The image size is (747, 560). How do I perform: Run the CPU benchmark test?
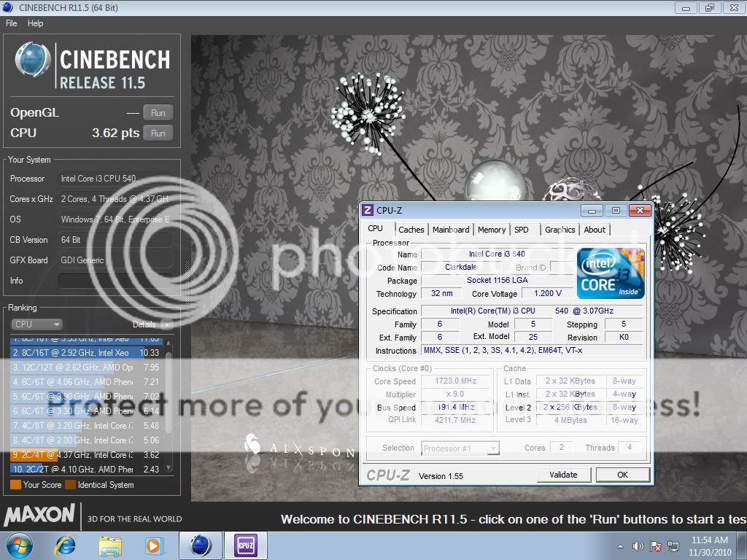[x=158, y=133]
